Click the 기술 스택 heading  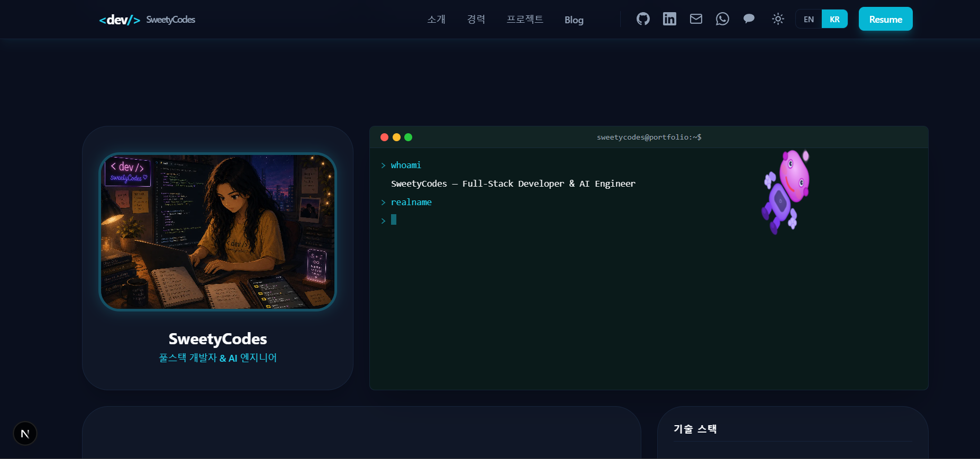[695, 429]
